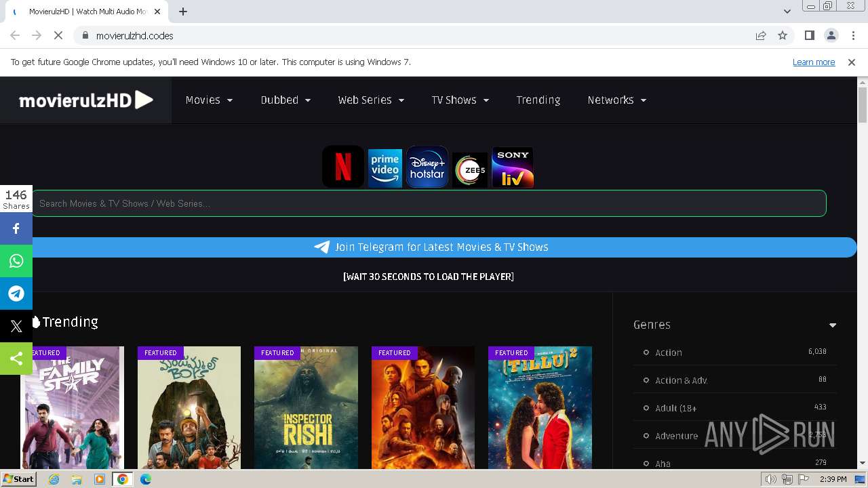
Task: Click the 2:39 PM taskbar clock
Action: point(833,479)
